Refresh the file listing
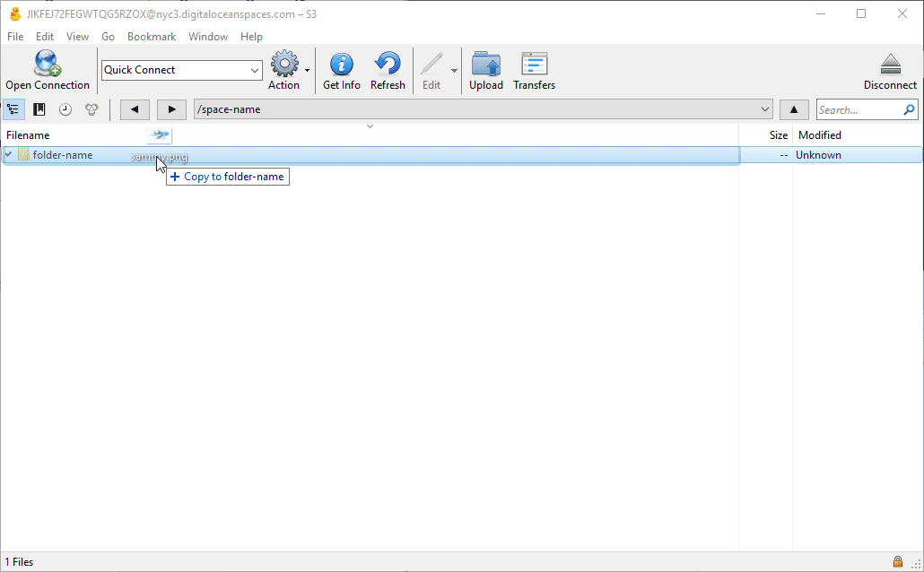 coord(388,64)
